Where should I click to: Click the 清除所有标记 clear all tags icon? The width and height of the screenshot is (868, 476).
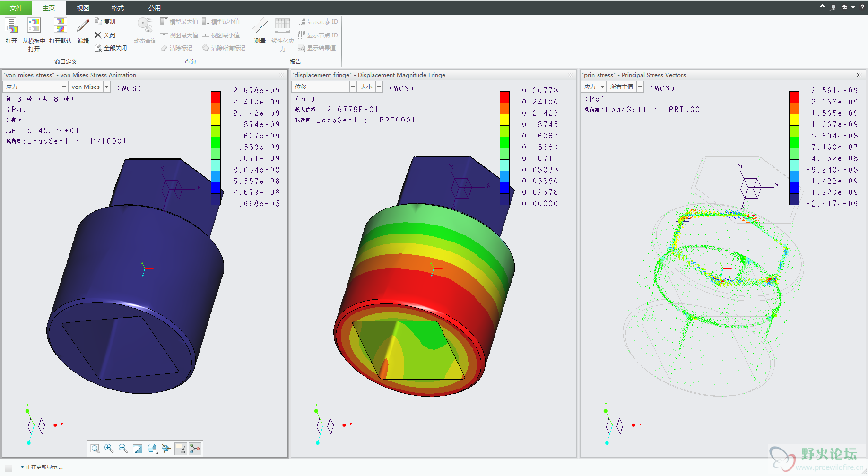206,48
